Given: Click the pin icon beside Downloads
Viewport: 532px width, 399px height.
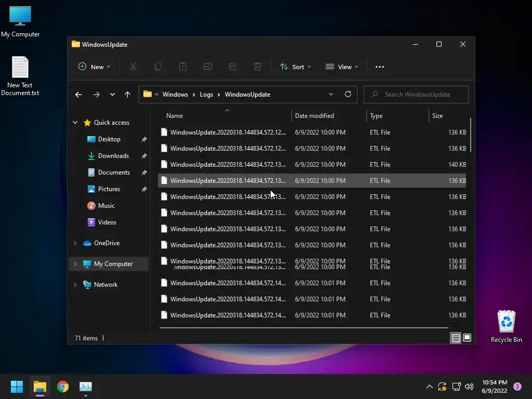Looking at the screenshot, I should [x=144, y=156].
